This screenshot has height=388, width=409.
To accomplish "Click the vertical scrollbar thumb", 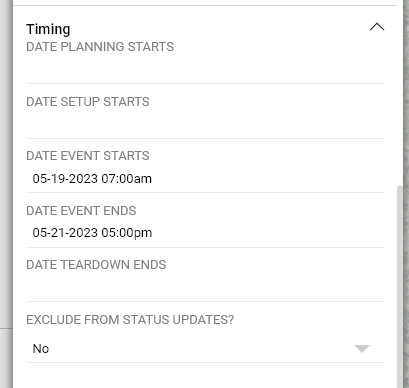I will coord(400,287).
